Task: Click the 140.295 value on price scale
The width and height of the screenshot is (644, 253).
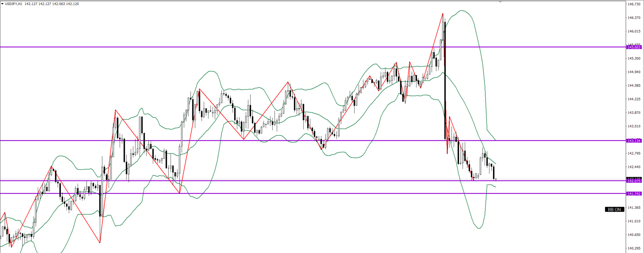Action: (634, 248)
